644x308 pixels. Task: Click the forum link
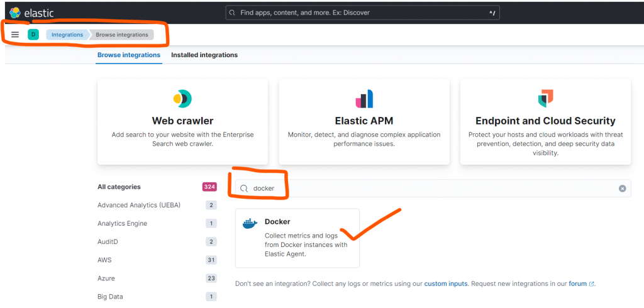click(x=577, y=284)
